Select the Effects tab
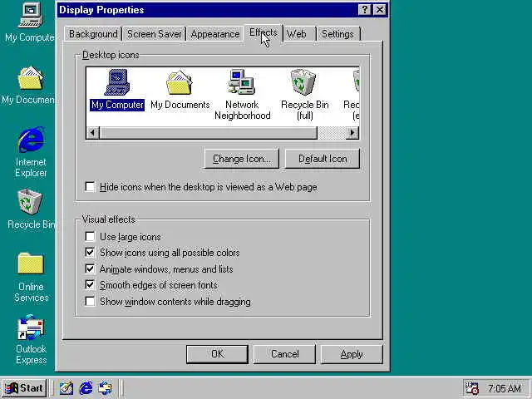 pyautogui.click(x=264, y=32)
